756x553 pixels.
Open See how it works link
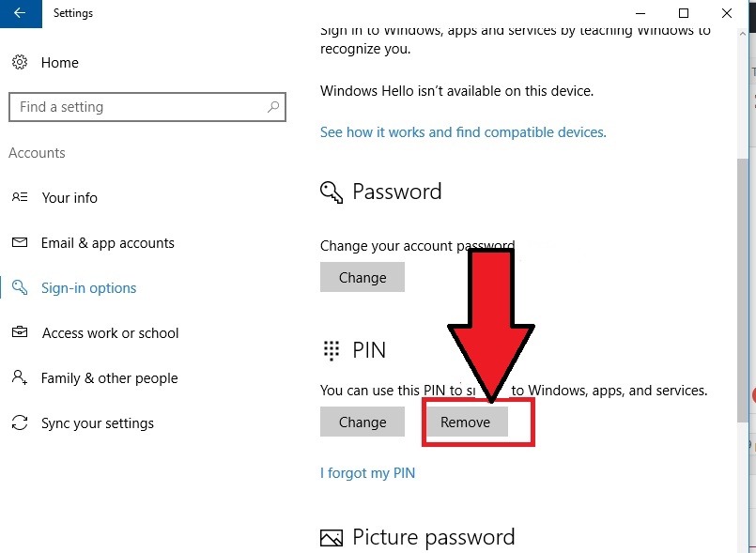pos(463,132)
